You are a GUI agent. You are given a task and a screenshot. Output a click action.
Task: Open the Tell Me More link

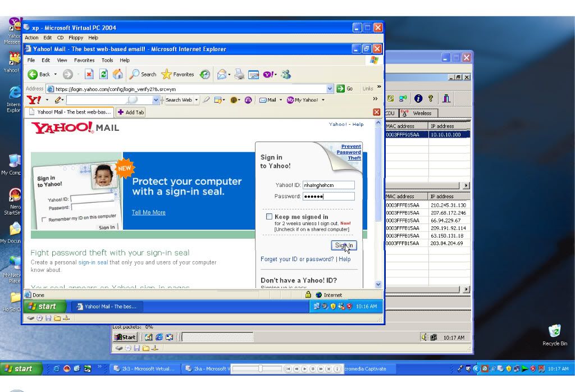148,212
